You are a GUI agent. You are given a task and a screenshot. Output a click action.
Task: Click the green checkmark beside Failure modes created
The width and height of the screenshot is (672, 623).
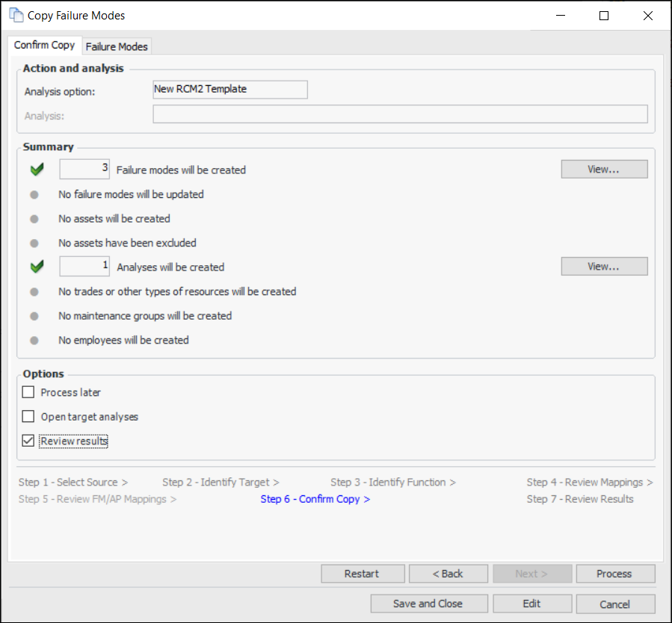[37, 170]
